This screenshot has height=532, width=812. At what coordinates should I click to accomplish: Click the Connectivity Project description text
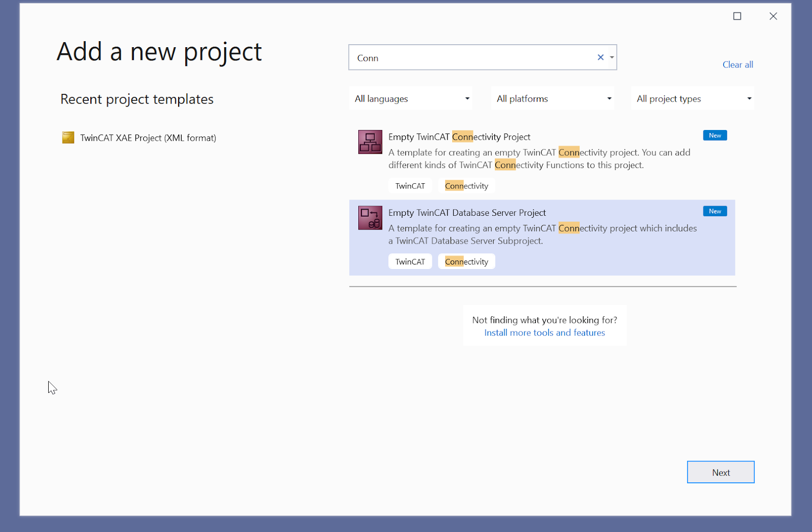click(x=539, y=158)
